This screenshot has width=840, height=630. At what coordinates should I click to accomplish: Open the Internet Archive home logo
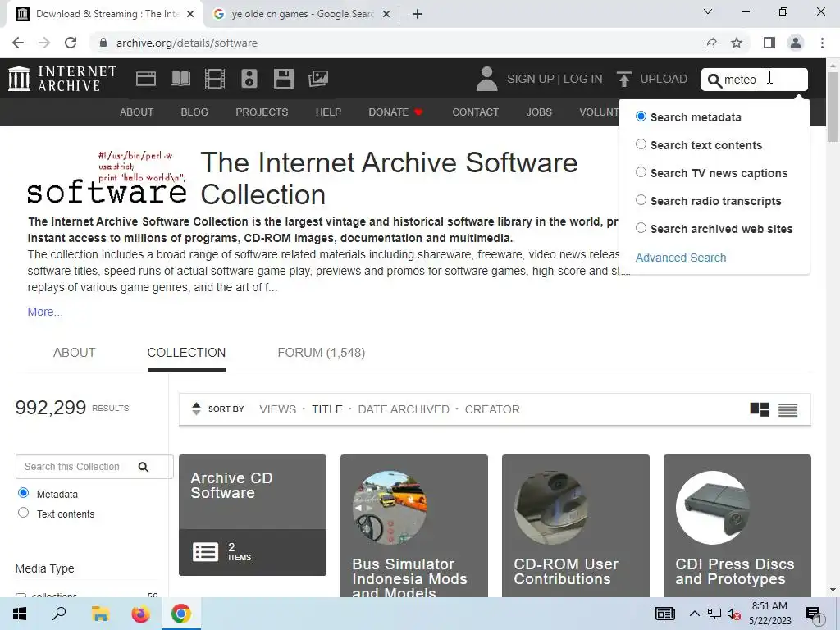(62, 79)
